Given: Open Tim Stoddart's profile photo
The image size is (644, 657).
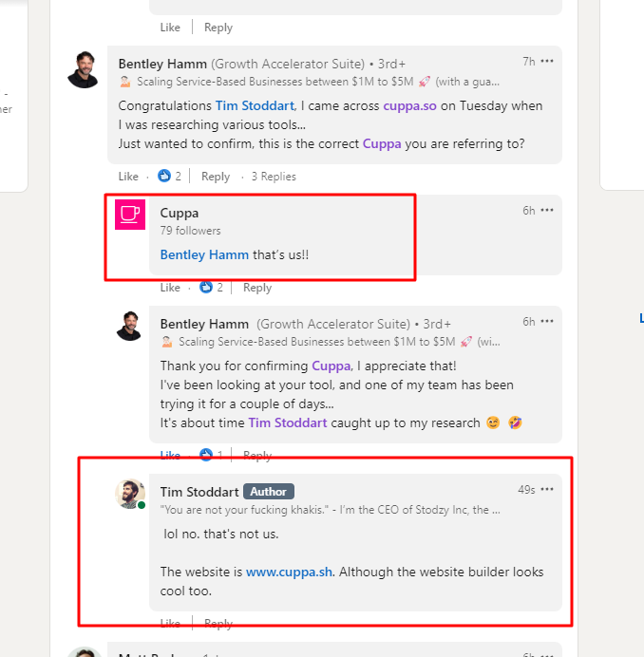Looking at the screenshot, I should click(x=130, y=494).
